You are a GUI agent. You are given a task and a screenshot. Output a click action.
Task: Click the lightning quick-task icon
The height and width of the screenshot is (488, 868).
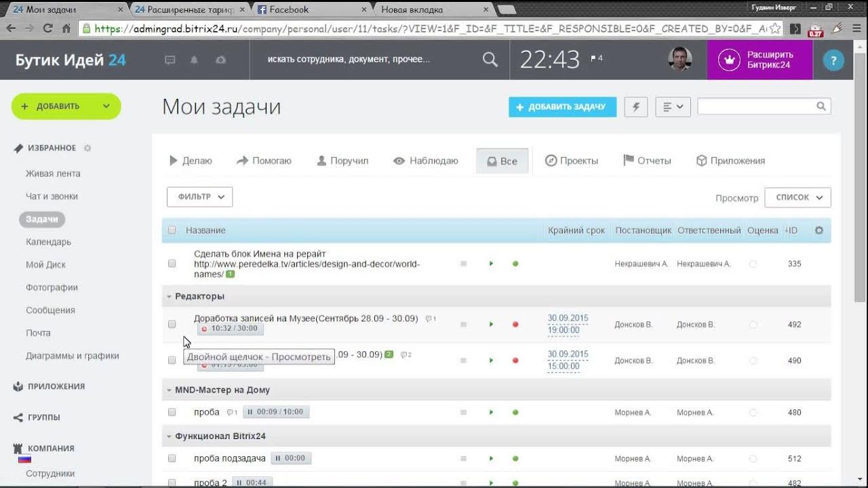tap(636, 107)
